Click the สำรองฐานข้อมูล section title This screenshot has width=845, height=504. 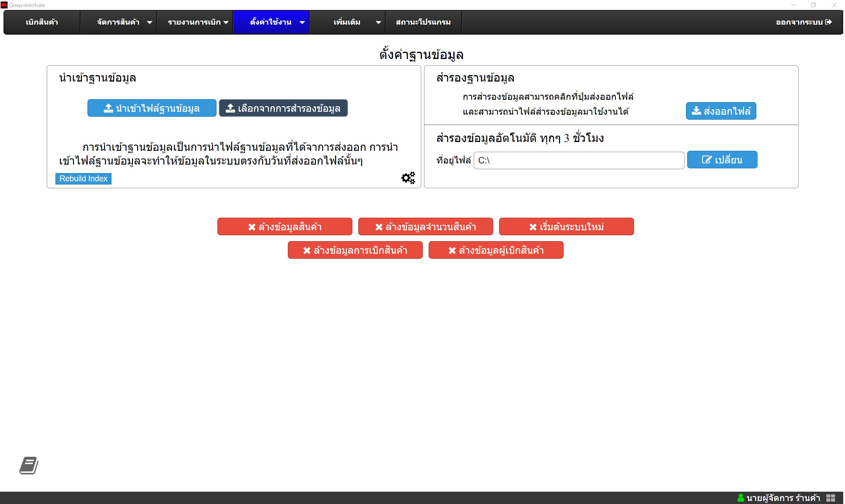(475, 78)
